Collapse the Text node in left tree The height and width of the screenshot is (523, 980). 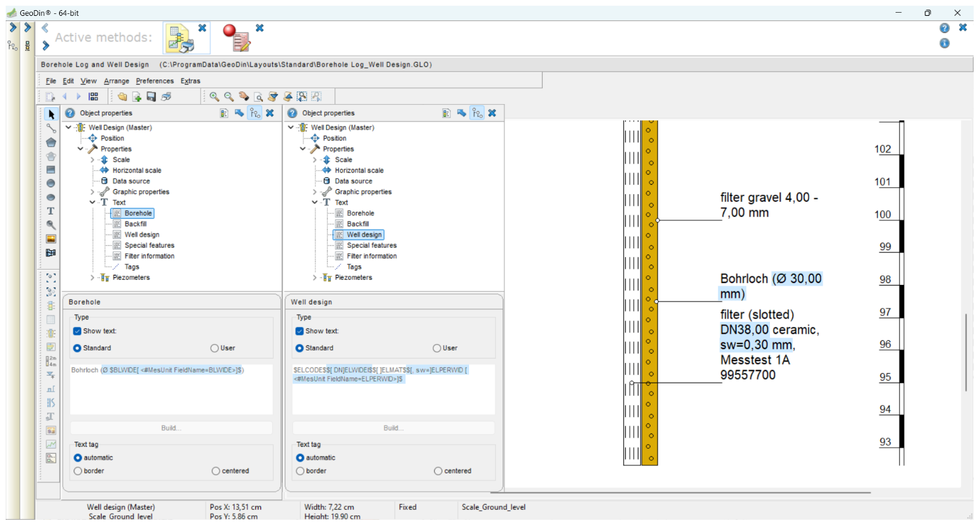92,202
